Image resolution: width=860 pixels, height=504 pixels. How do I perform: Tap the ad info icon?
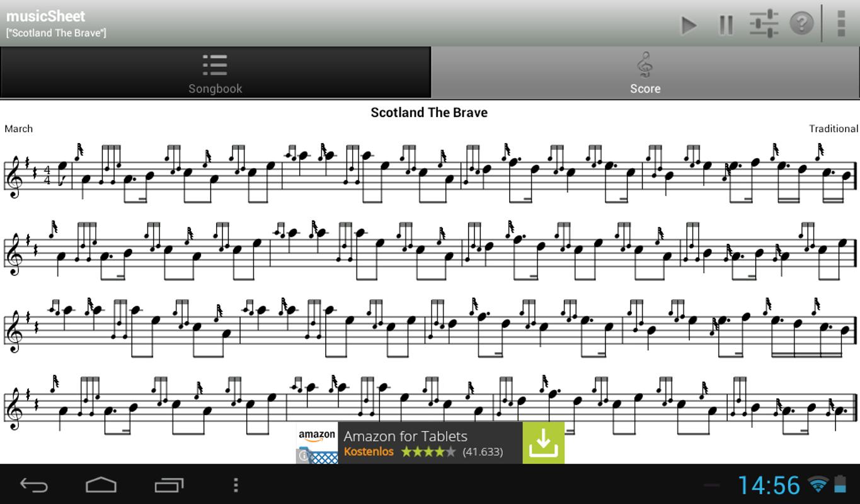tap(303, 456)
